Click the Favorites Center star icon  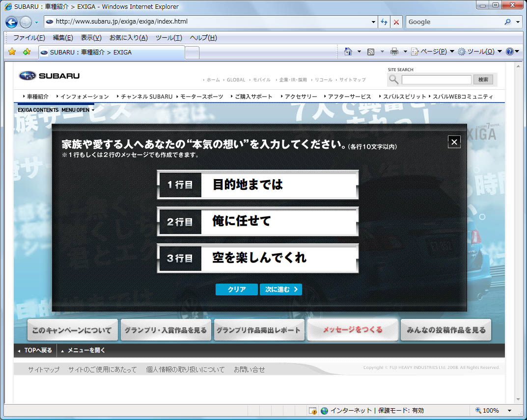point(12,52)
